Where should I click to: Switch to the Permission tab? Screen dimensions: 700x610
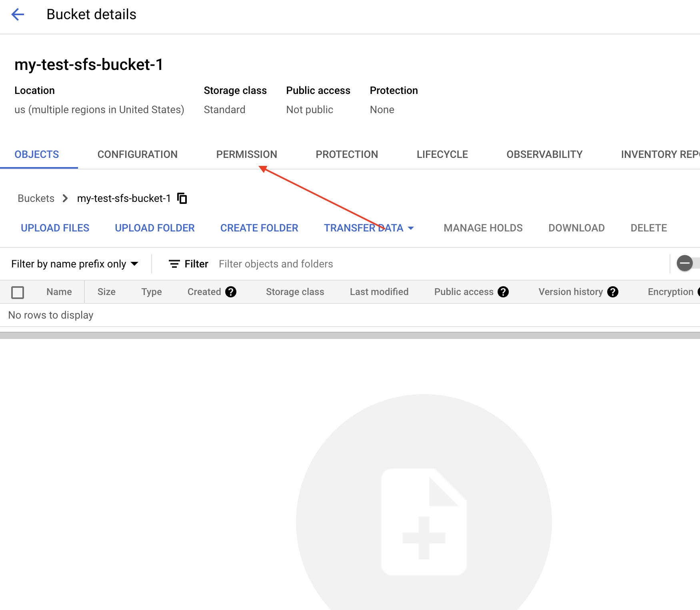point(246,154)
